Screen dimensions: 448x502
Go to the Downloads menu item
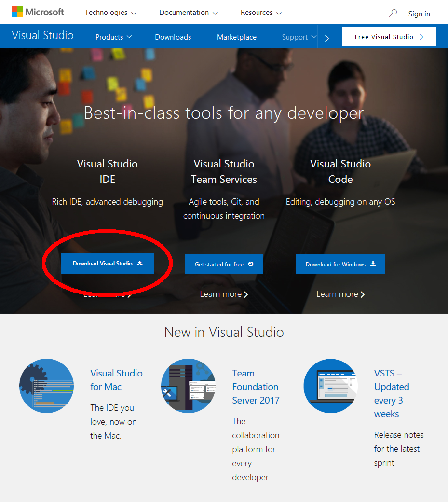173,37
